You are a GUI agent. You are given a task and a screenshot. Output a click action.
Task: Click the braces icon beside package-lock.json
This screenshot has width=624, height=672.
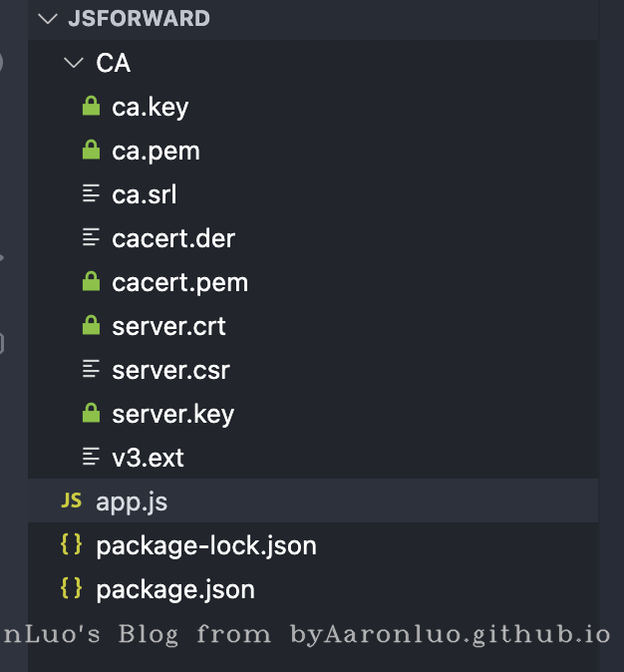(71, 545)
